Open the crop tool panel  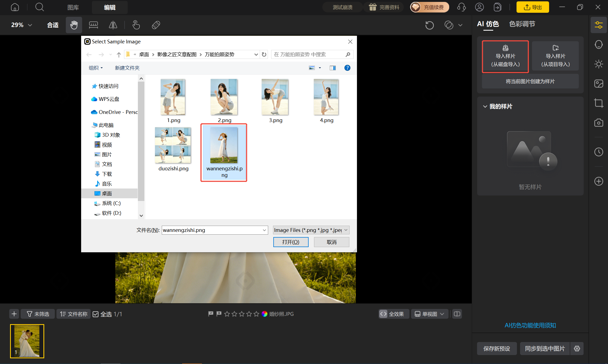(x=598, y=103)
